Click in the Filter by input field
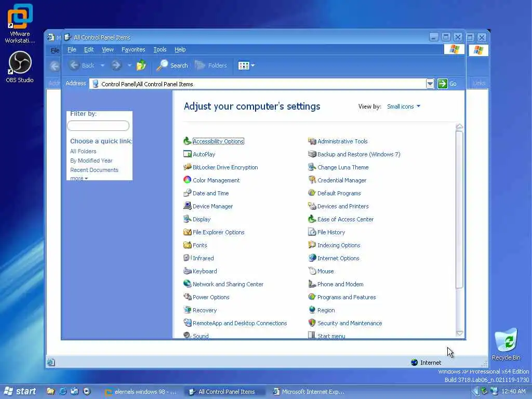Image resolution: width=532 pixels, height=399 pixels. (x=98, y=126)
